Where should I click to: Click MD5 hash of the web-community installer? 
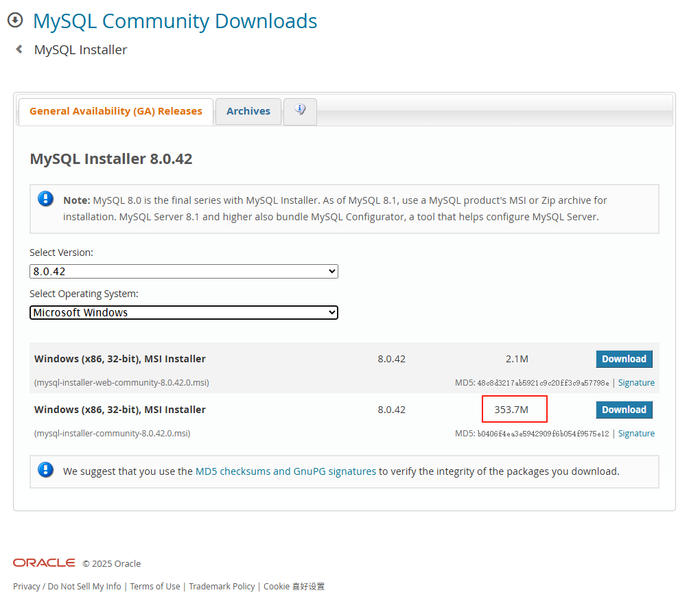pos(543,383)
